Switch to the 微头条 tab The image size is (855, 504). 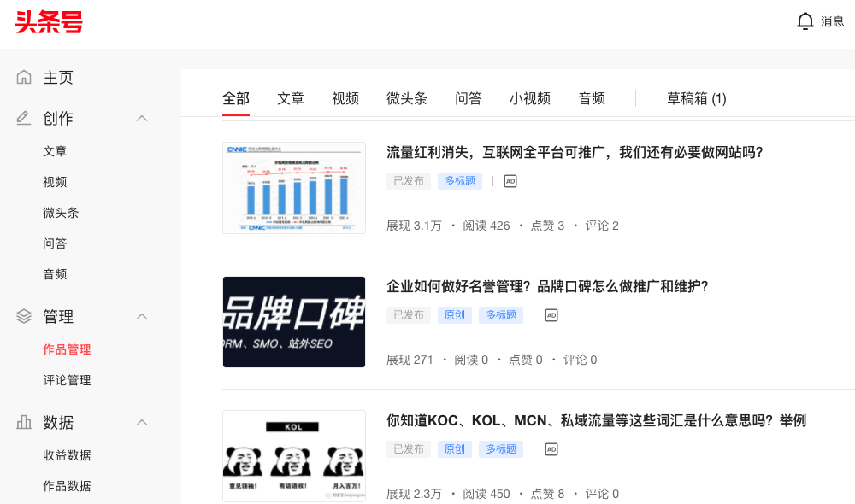[x=406, y=98]
